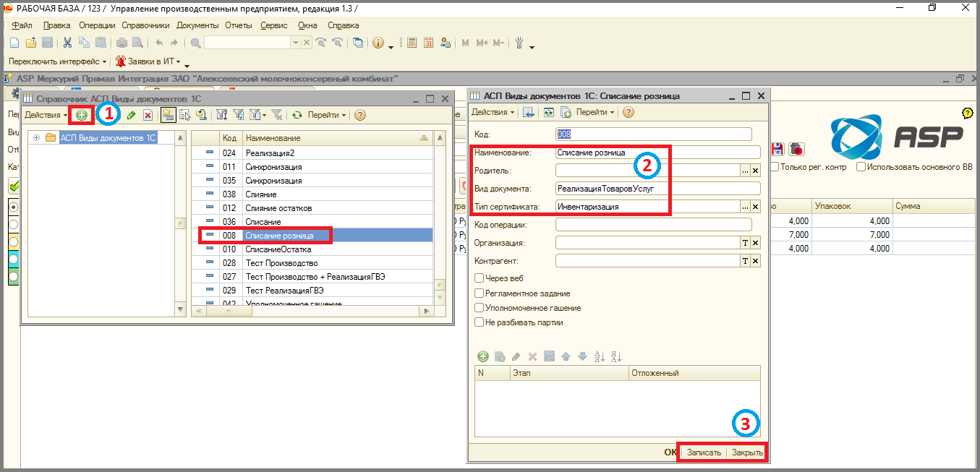Click the open file icon in main toolbar

coord(30,43)
